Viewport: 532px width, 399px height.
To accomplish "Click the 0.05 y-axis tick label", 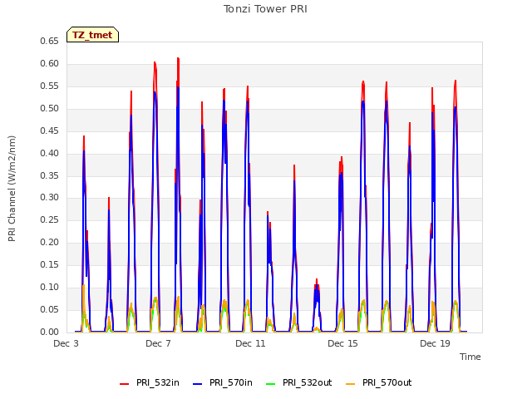I will [x=49, y=309].
